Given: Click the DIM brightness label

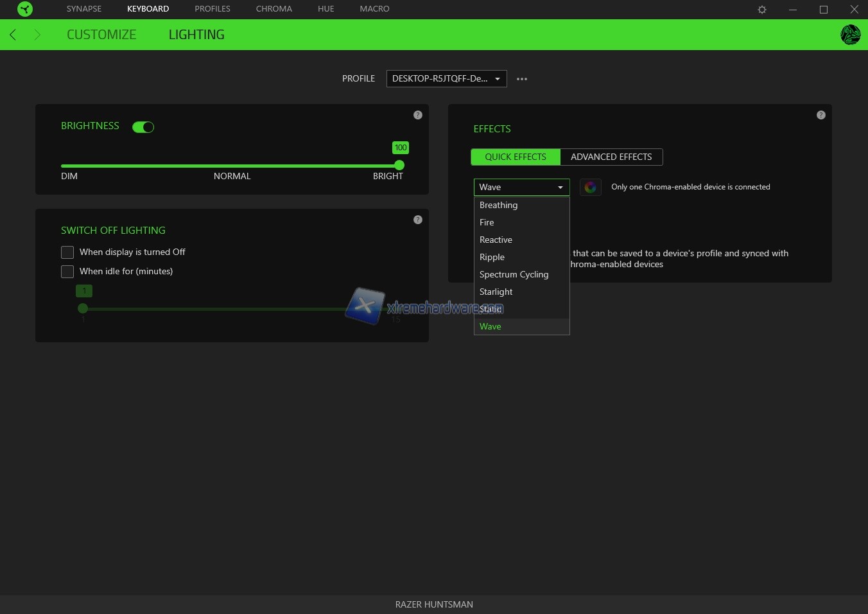Looking at the screenshot, I should 69,176.
